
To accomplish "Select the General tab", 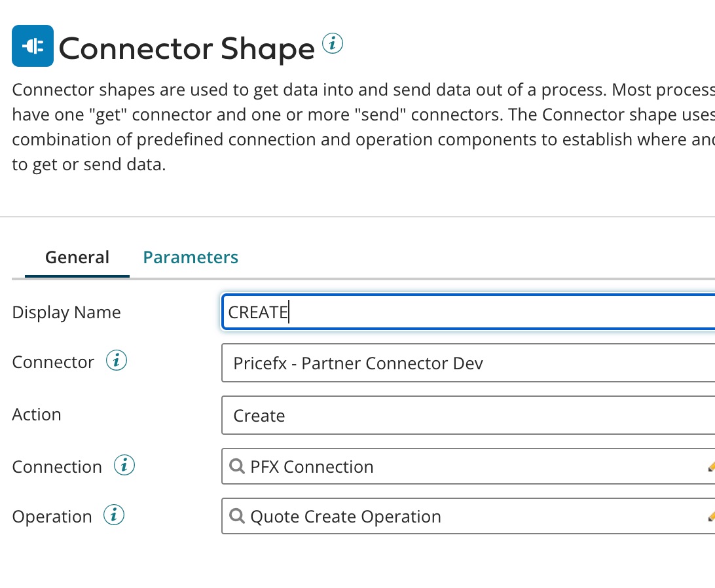I will pos(77,257).
